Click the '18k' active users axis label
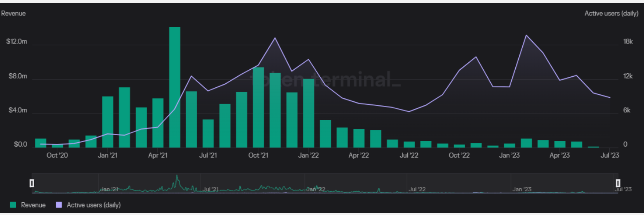Image resolution: width=644 pixels, height=215 pixels. tap(628, 42)
